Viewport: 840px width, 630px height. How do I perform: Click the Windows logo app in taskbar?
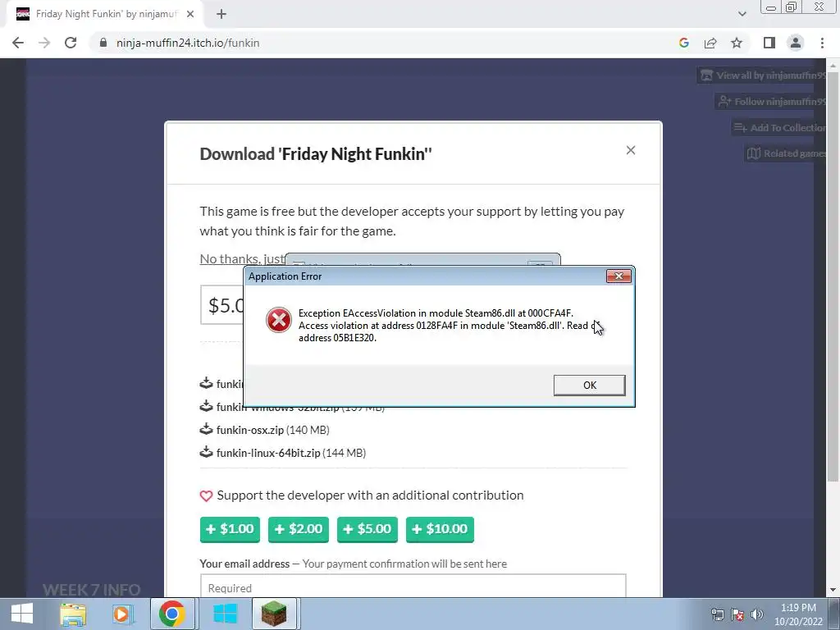click(x=225, y=614)
